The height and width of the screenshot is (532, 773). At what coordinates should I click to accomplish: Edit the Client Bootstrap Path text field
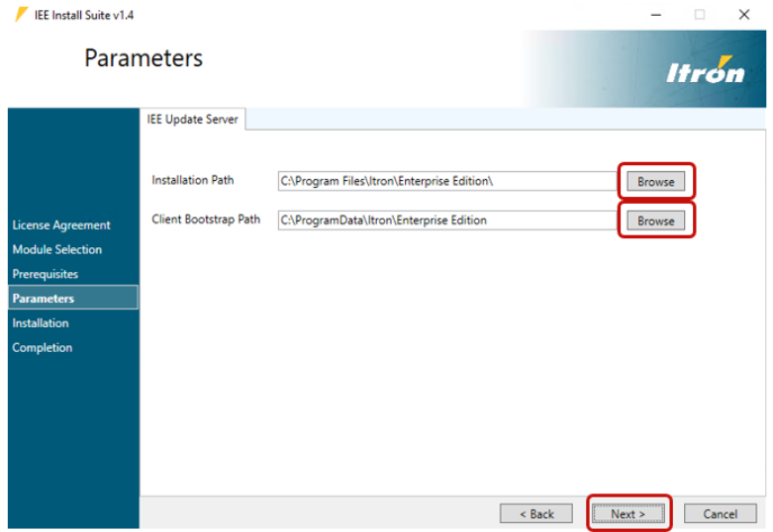(448, 221)
